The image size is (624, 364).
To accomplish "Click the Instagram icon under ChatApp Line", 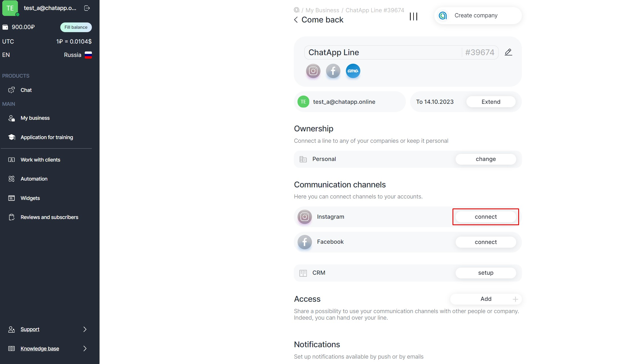I will (313, 71).
